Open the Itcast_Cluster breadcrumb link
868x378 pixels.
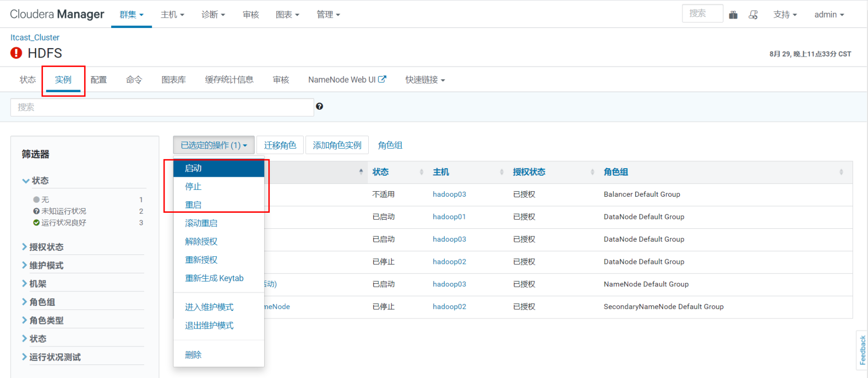35,38
